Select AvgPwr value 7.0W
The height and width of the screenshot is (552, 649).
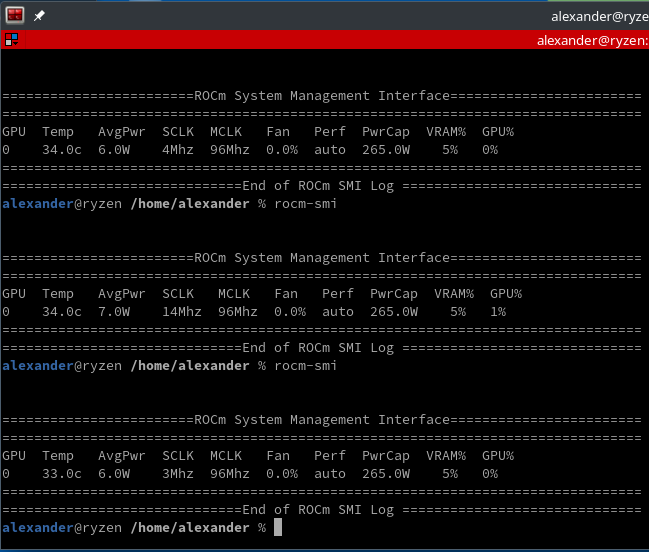[114, 311]
